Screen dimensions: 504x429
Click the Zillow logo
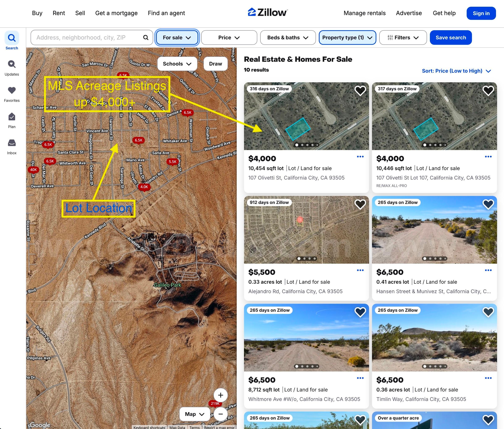268,12
